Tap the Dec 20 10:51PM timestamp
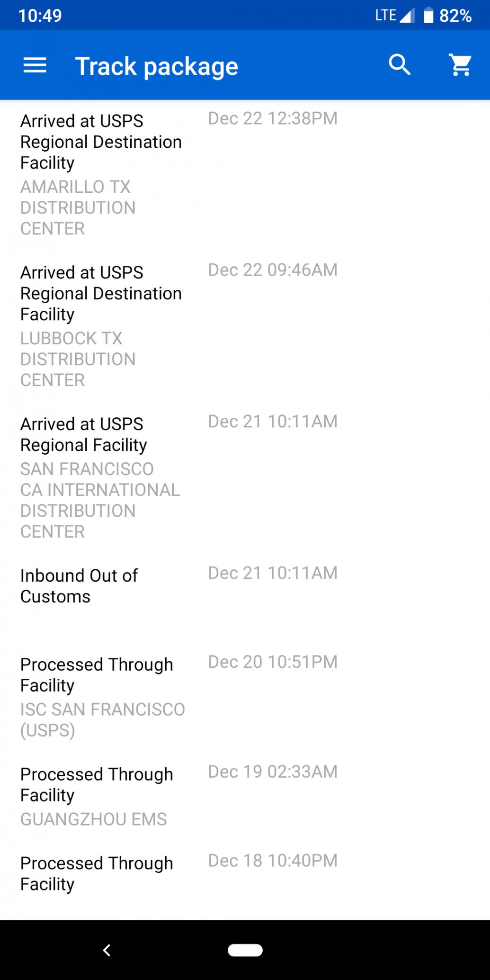This screenshot has width=490, height=980. click(x=273, y=662)
